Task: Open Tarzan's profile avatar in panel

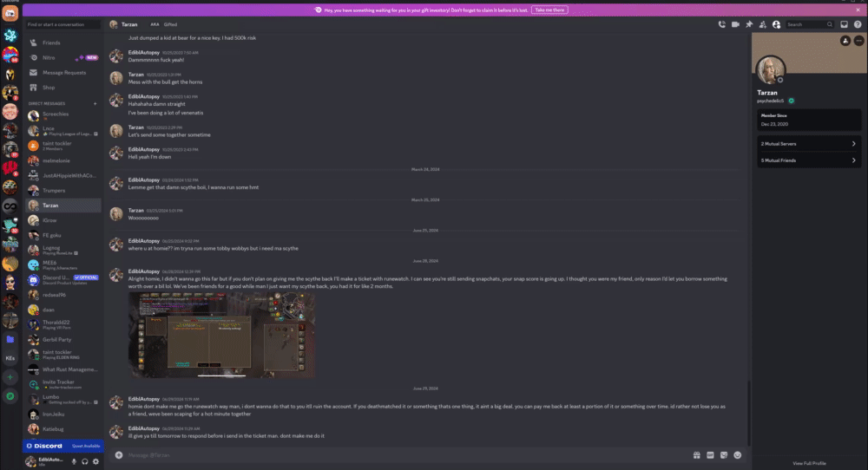Action: pos(771,70)
